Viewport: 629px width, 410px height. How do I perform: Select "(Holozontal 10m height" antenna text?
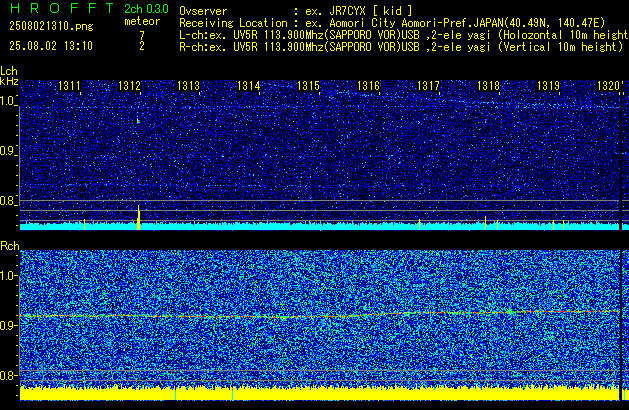click(563, 35)
